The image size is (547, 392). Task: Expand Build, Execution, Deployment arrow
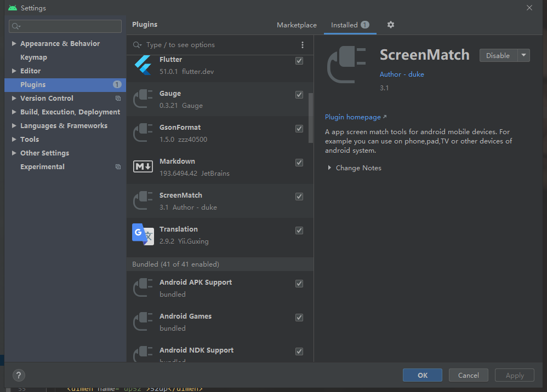pyautogui.click(x=14, y=112)
